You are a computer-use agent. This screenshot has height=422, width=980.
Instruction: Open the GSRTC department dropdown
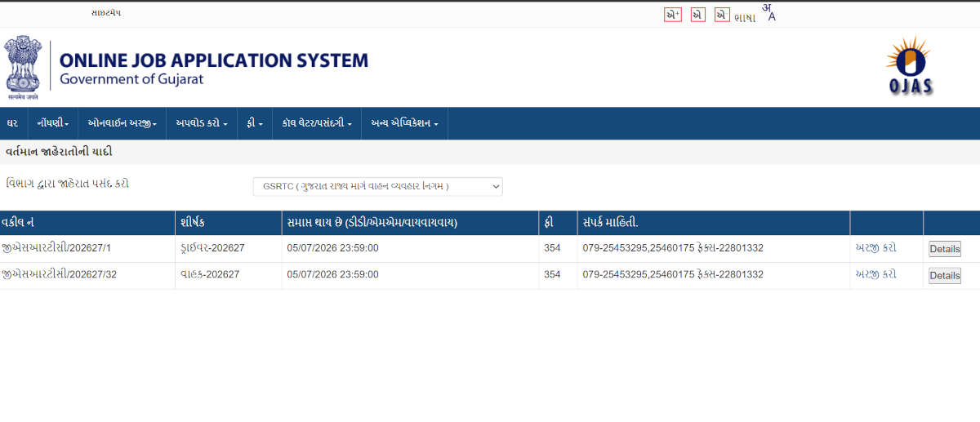pos(378,187)
